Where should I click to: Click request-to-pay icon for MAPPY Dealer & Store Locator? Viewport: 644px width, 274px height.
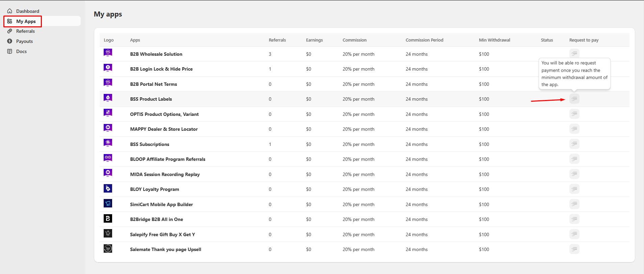574,129
